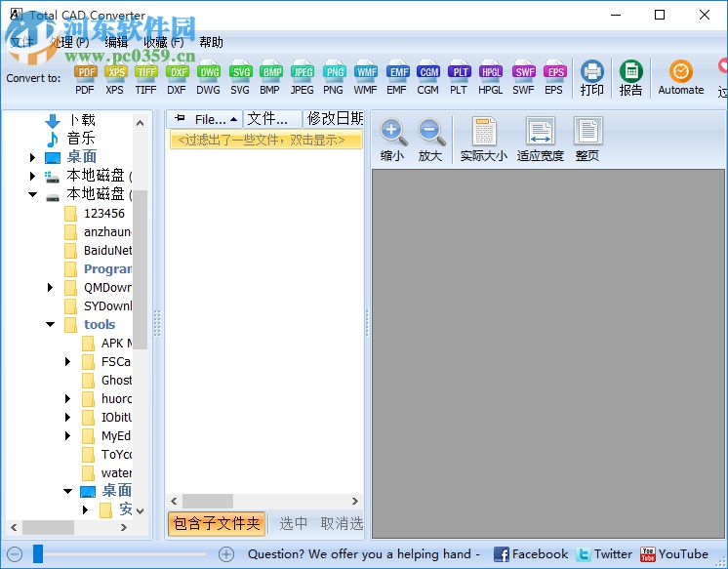Image resolution: width=728 pixels, height=569 pixels.
Task: Click 放大 magnifier in preview toolbar
Action: (430, 140)
